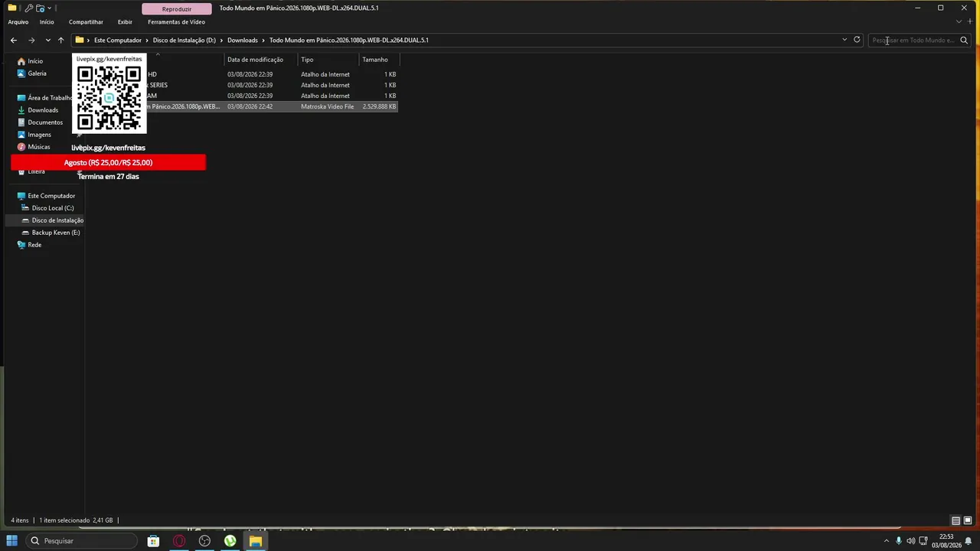Click the Refresh button in address bar
This screenshot has height=551, width=980.
tap(857, 40)
